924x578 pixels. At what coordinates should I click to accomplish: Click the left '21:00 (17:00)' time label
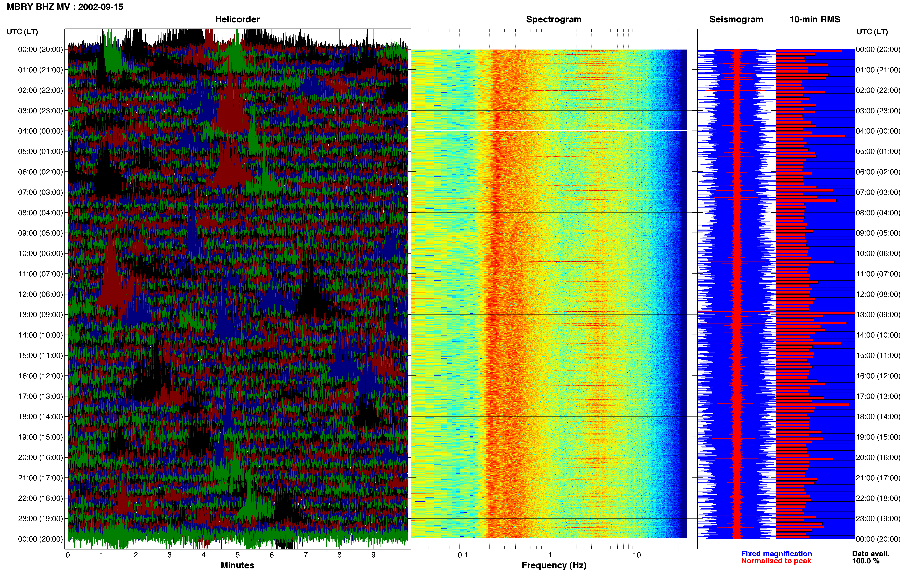pyautogui.click(x=41, y=478)
